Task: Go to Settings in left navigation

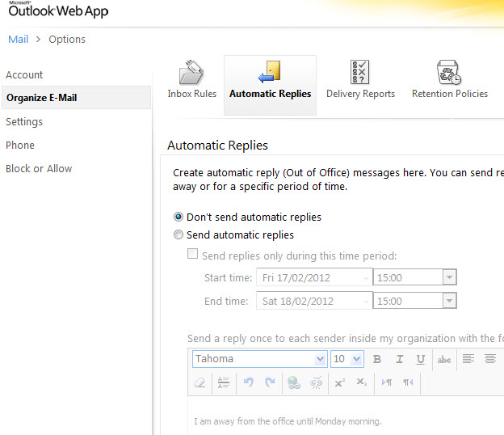Action: 24,122
